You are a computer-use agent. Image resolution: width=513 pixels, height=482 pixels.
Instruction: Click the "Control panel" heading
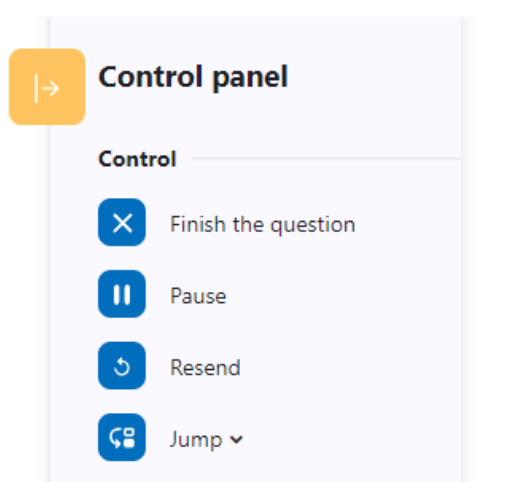pos(193,77)
